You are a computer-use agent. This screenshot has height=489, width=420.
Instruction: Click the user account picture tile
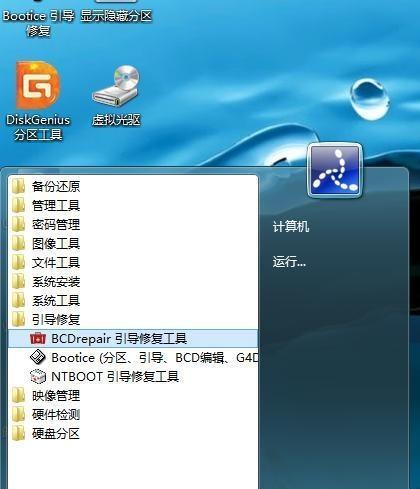point(335,170)
